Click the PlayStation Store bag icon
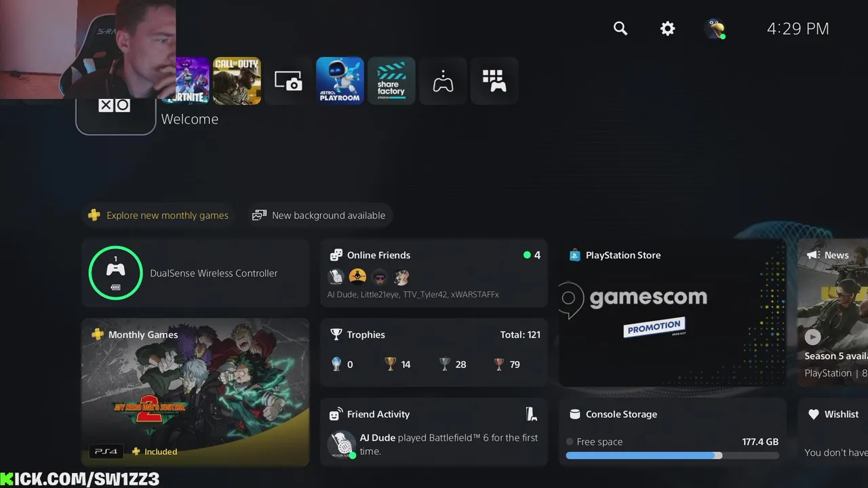This screenshot has width=868, height=488. click(574, 256)
